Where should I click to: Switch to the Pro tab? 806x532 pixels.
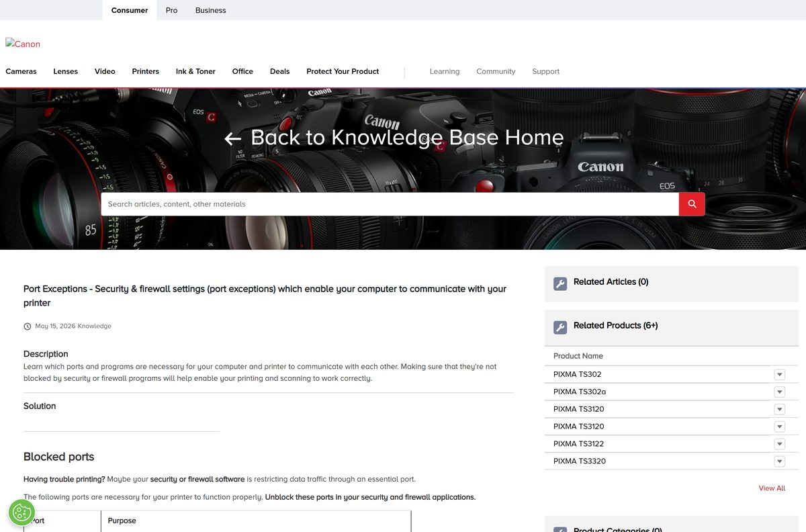pos(171,10)
